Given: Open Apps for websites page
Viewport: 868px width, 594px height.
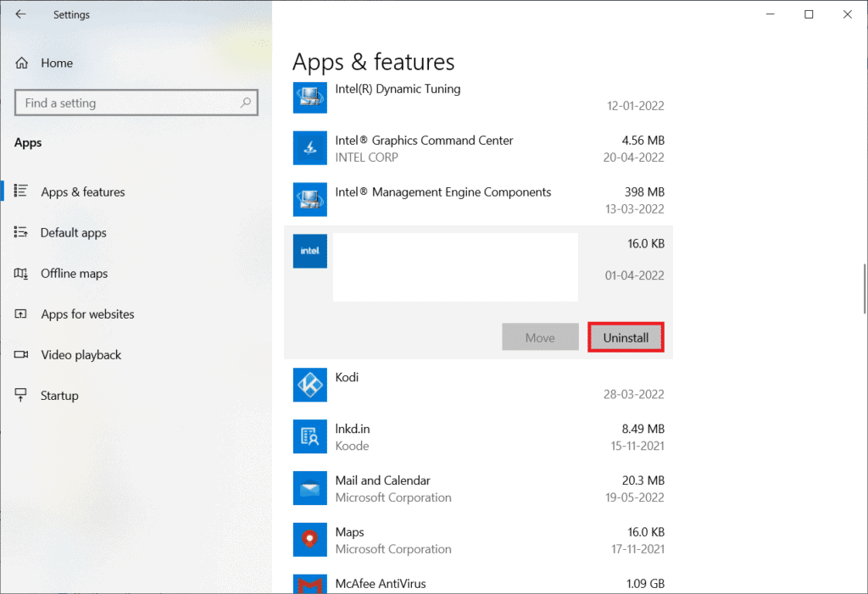Looking at the screenshot, I should coord(87,314).
